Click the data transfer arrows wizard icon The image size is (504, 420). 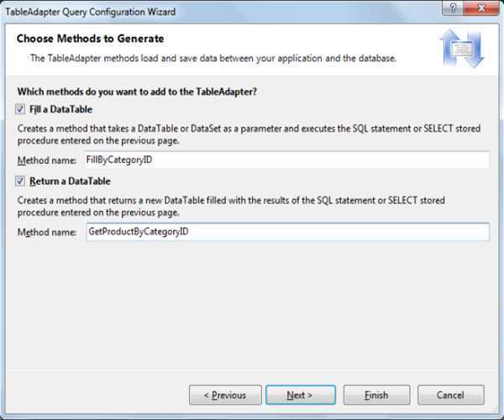tap(460, 50)
